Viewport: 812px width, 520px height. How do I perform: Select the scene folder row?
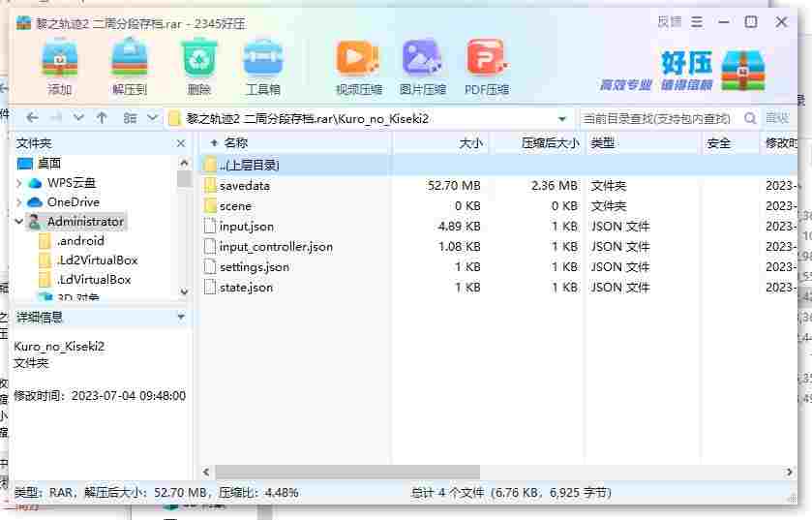coord(498,206)
